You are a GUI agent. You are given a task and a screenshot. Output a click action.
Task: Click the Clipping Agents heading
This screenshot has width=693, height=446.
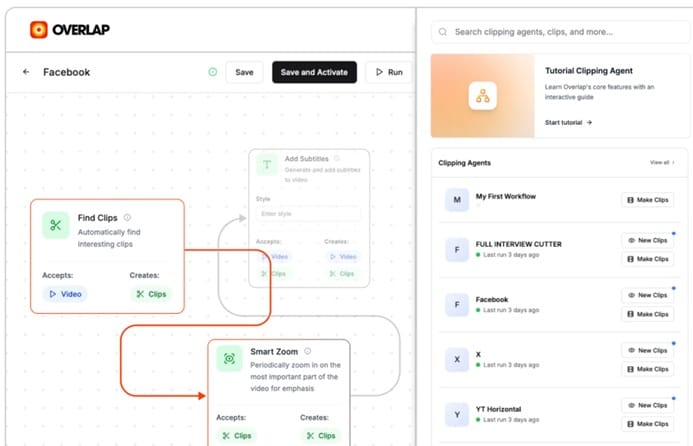tap(465, 163)
